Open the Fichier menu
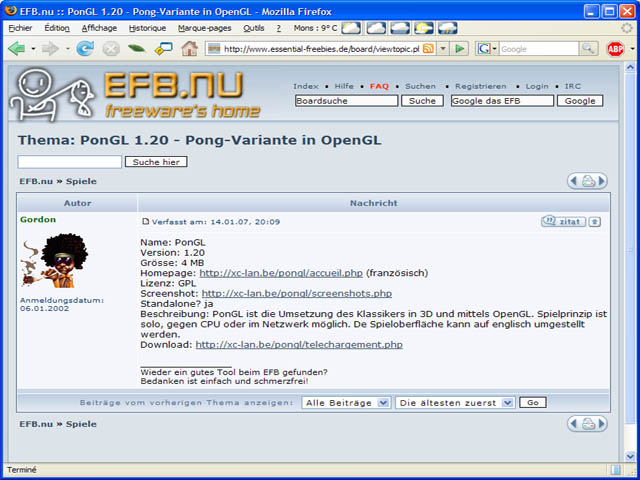Viewport: 640px width, 480px height. (x=20, y=28)
